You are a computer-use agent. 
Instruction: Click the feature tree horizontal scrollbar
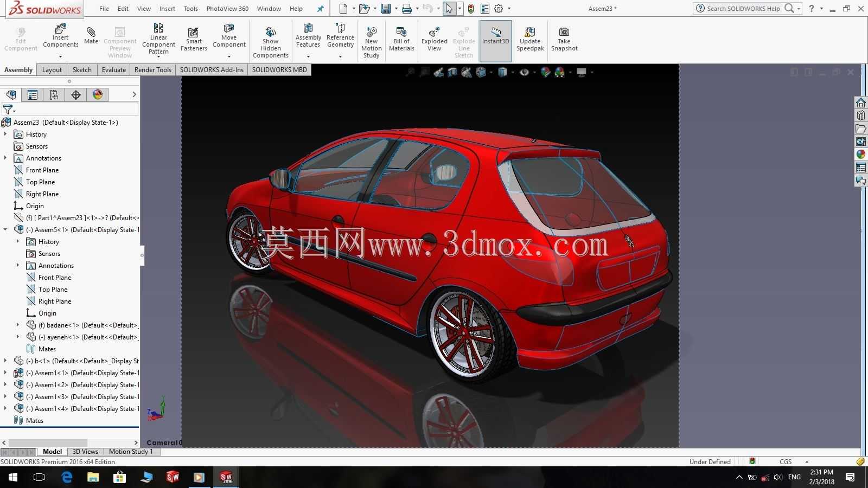click(x=48, y=442)
